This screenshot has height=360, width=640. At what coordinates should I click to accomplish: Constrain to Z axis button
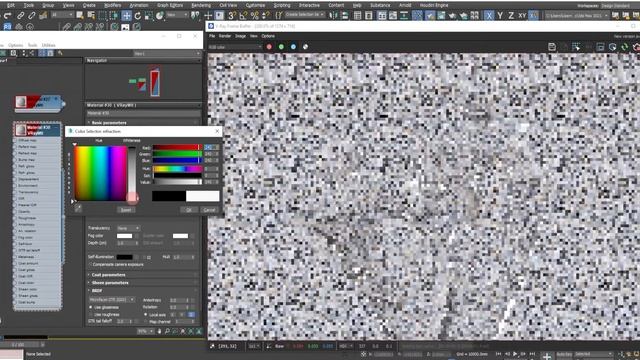(511, 16)
